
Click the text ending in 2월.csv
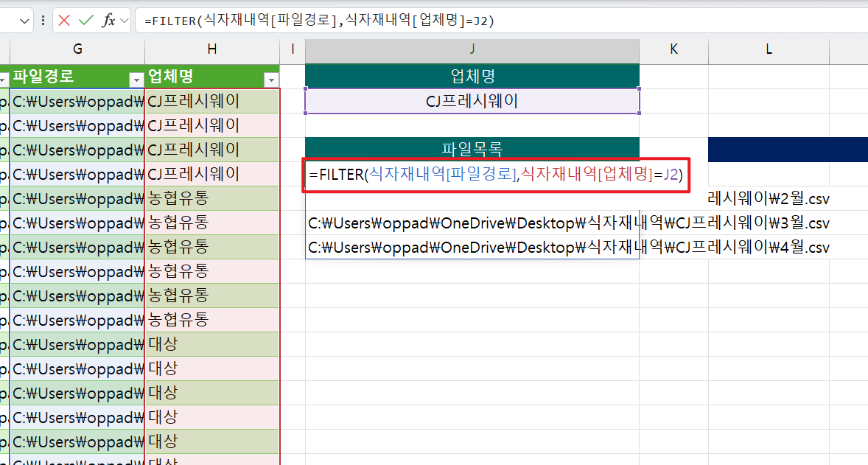(x=769, y=199)
